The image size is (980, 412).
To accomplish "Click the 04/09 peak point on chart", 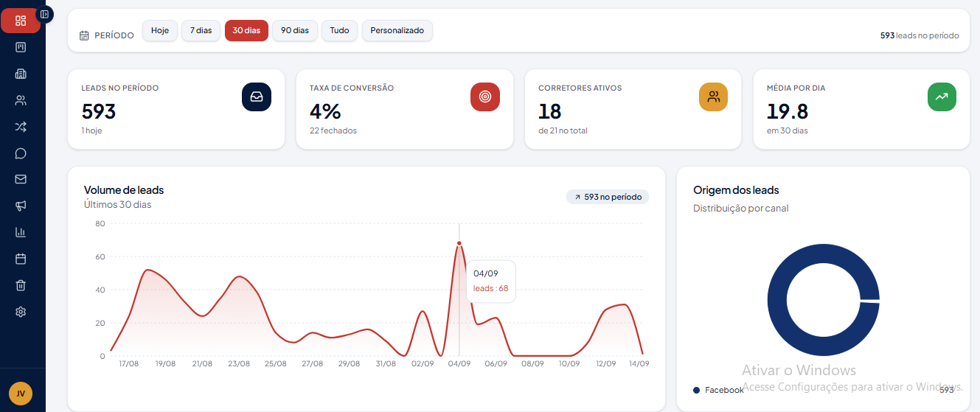I will point(459,243).
